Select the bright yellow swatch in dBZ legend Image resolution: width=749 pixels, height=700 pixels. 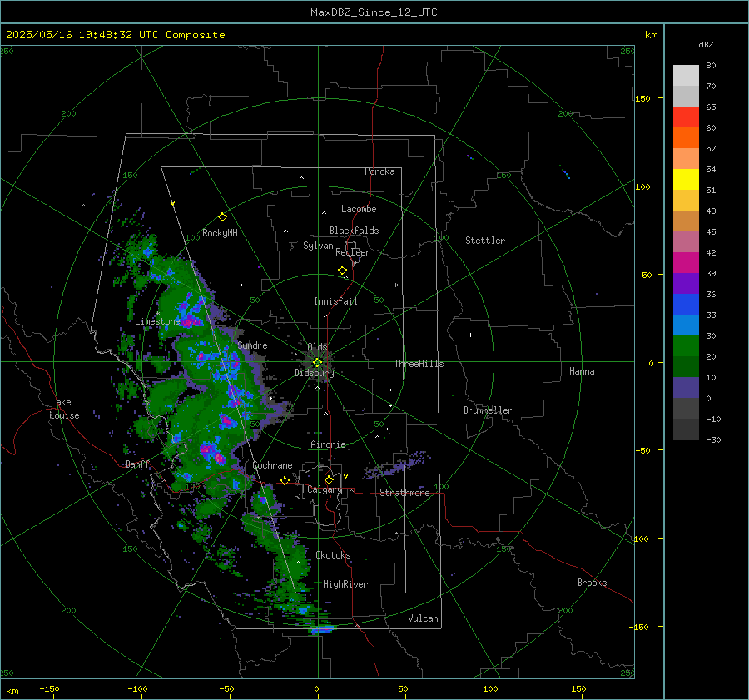(x=686, y=179)
